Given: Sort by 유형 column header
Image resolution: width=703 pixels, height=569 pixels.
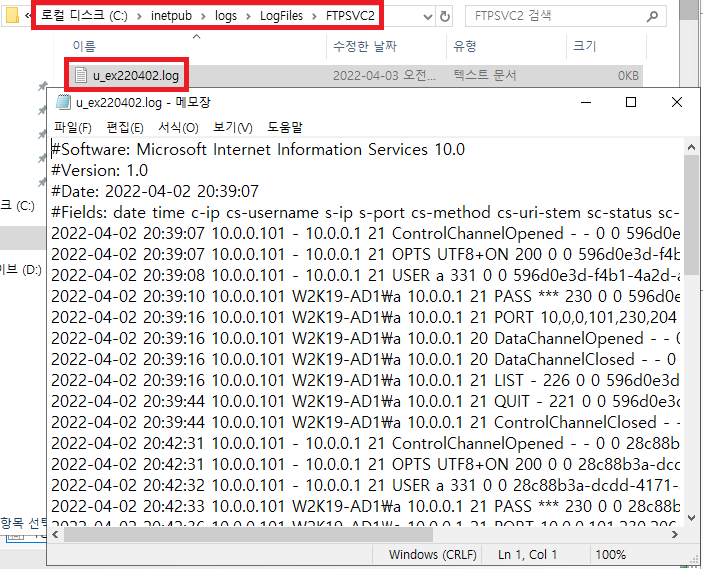Looking at the screenshot, I should (464, 46).
